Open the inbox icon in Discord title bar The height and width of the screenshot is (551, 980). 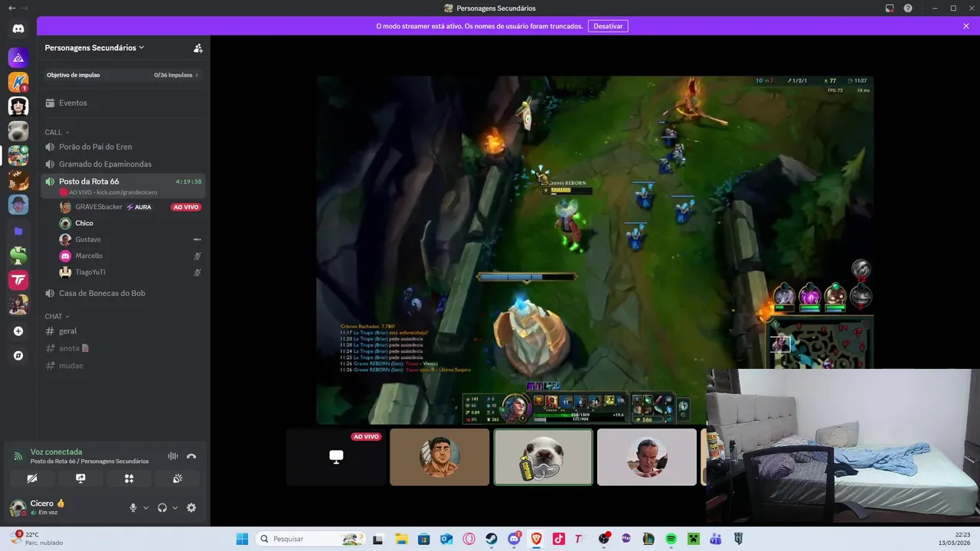pyautogui.click(x=890, y=8)
